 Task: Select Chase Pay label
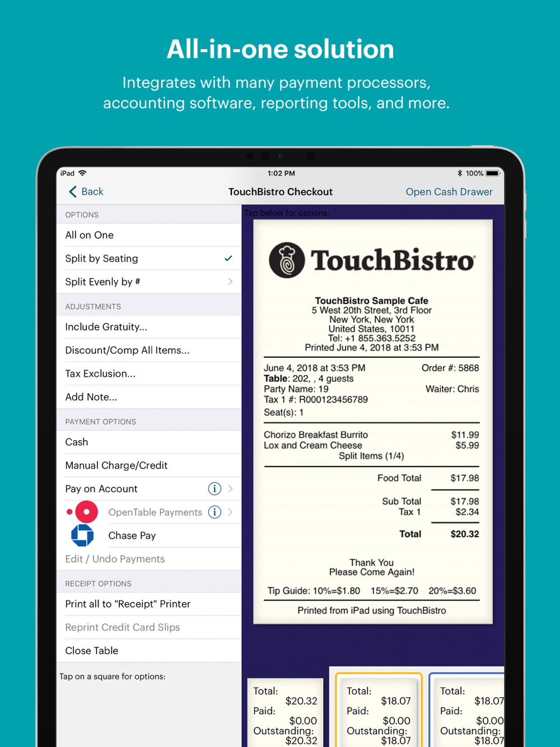point(132,536)
